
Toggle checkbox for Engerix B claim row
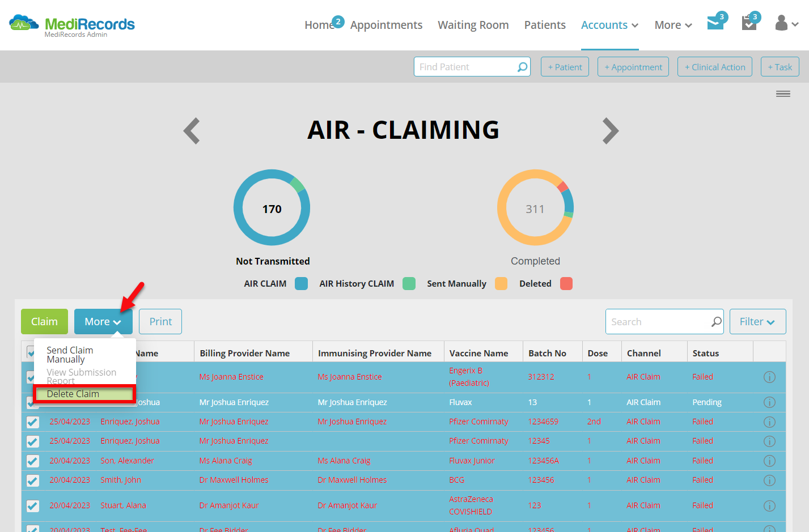click(30, 377)
